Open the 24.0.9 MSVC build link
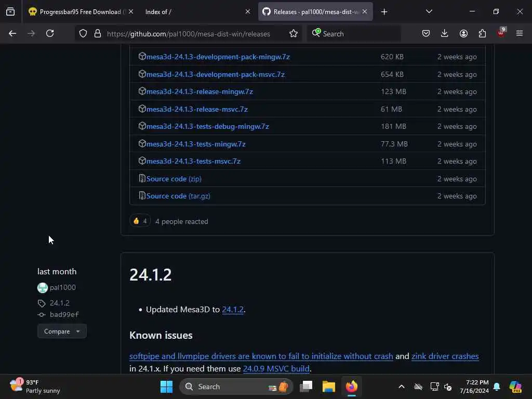Image resolution: width=532 pixels, height=399 pixels. pyautogui.click(x=276, y=368)
